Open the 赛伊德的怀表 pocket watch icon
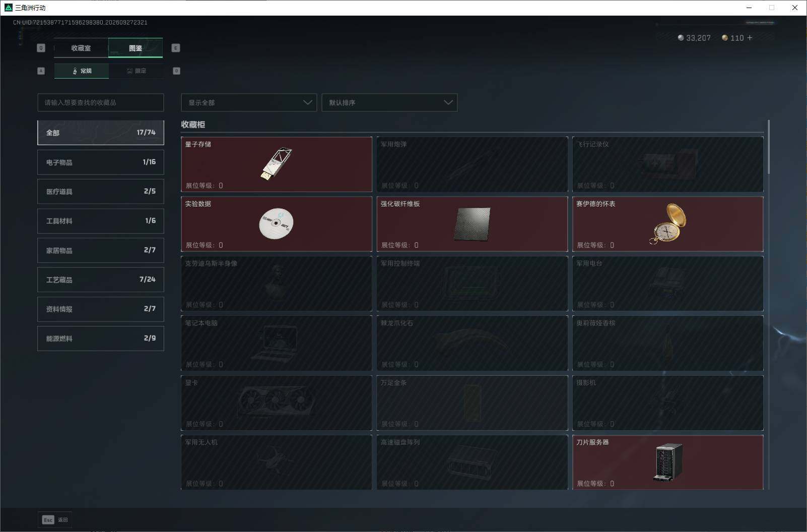 coord(668,224)
